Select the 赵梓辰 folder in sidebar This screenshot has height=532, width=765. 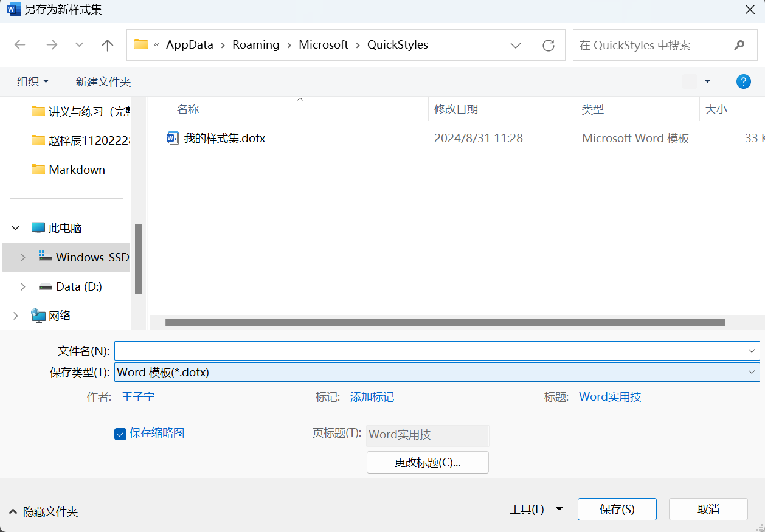[x=80, y=140]
